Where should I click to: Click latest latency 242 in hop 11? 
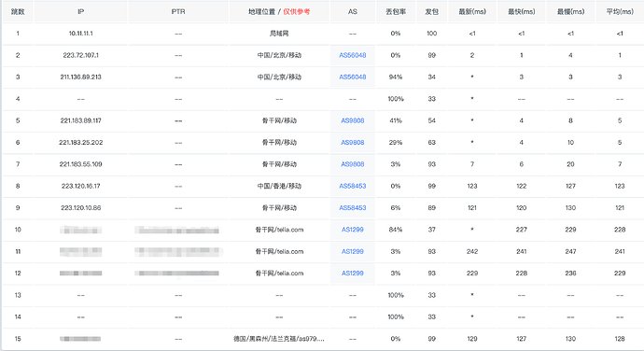click(x=472, y=251)
